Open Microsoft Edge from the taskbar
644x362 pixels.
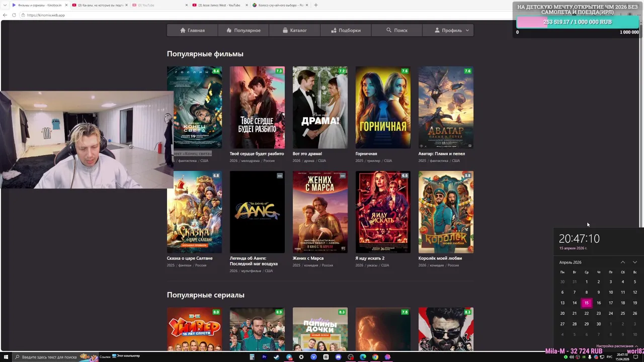[363, 357]
